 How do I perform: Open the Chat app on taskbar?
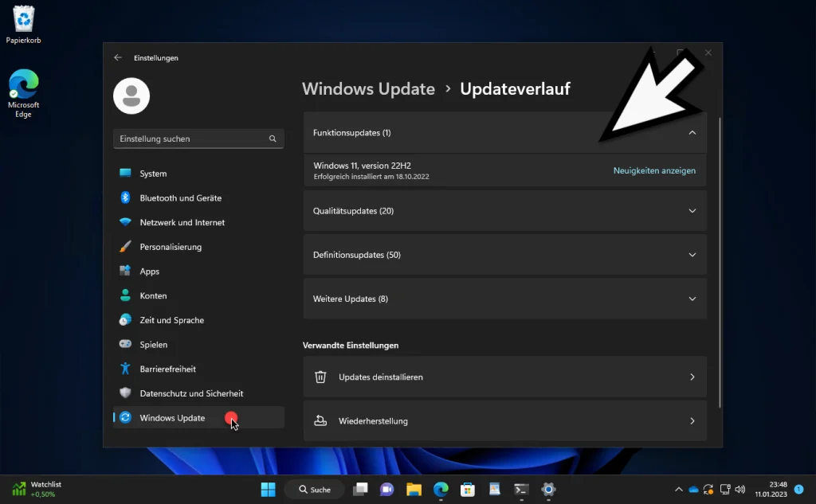point(386,490)
